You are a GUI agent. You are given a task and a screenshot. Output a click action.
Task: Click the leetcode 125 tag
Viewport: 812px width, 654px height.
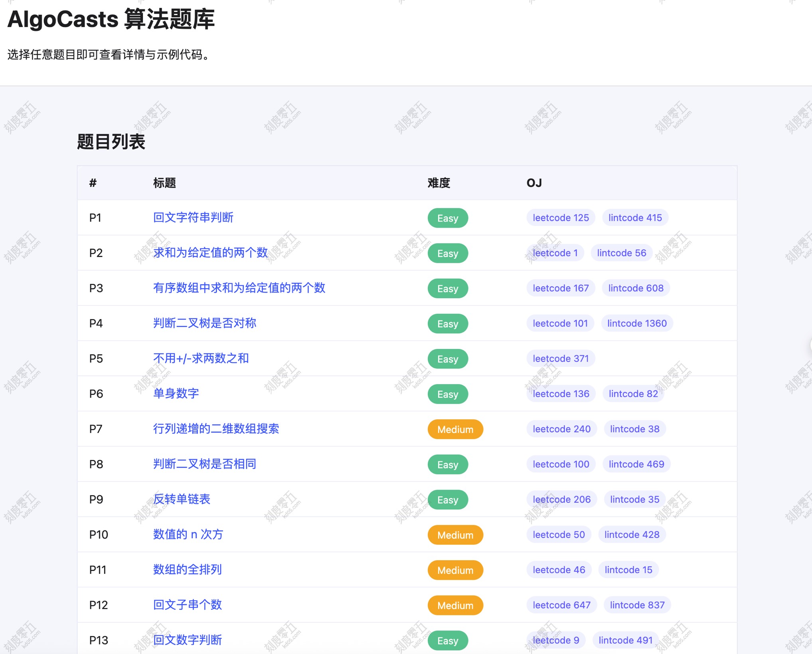click(x=561, y=218)
